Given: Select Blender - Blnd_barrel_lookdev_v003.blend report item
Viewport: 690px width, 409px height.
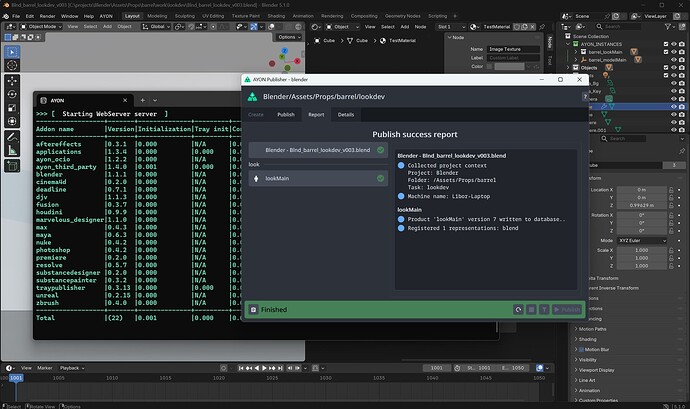Looking at the screenshot, I should [x=318, y=150].
